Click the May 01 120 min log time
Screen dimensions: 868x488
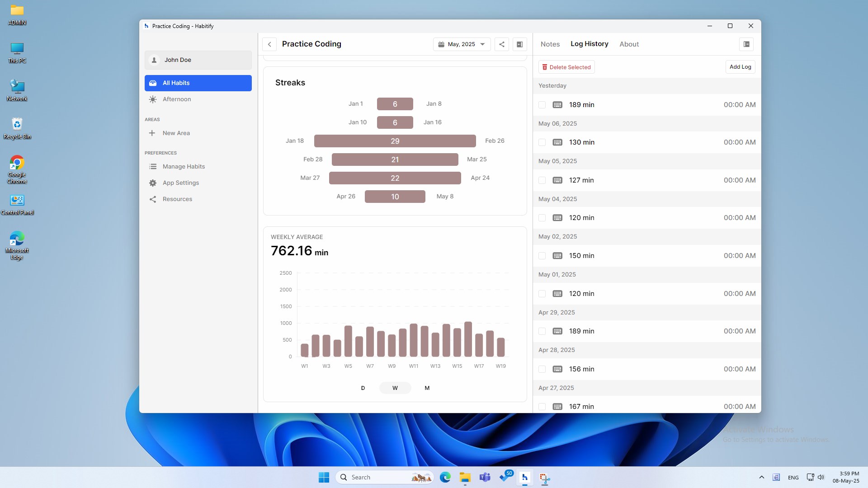click(740, 294)
